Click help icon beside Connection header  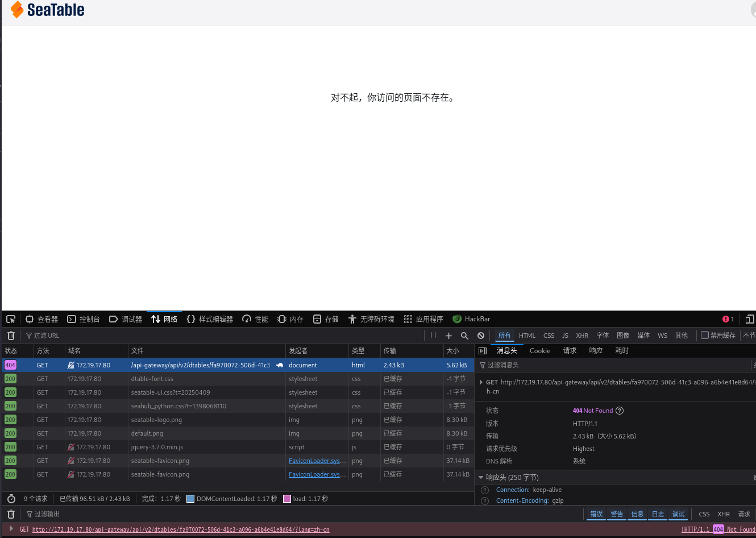pyautogui.click(x=485, y=490)
